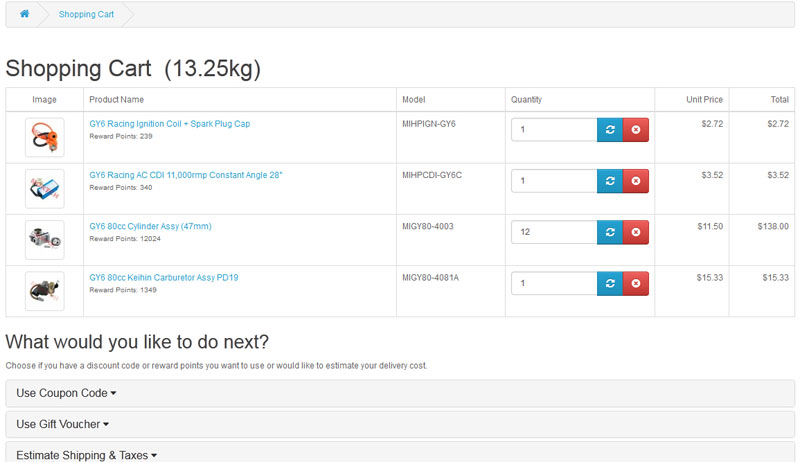Click the home icon in breadcrumb

pos(24,14)
